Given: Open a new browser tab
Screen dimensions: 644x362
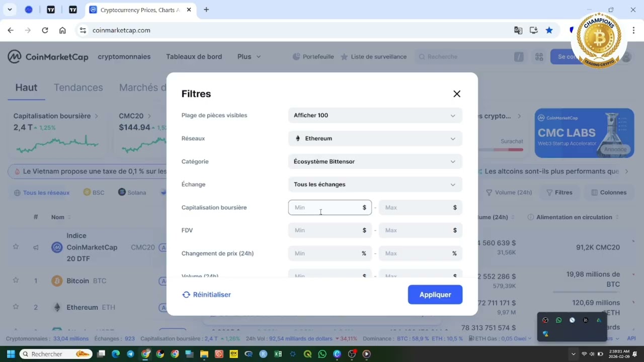Looking at the screenshot, I should (x=206, y=10).
